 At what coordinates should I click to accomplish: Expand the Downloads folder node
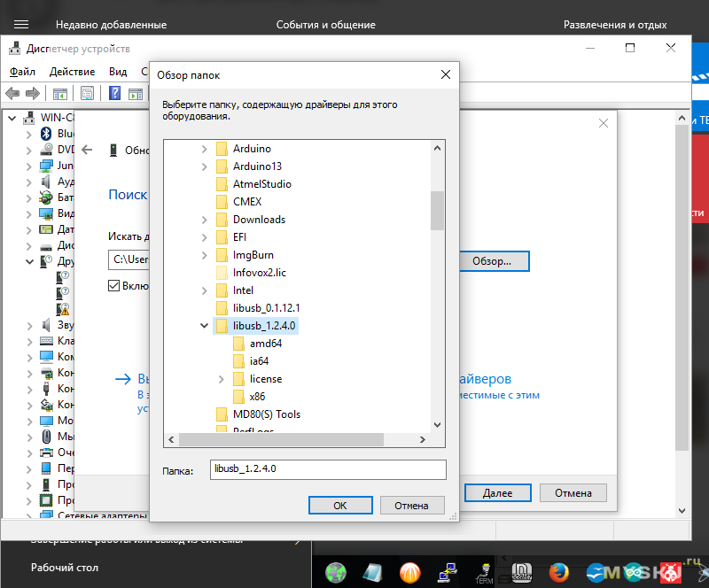205,220
